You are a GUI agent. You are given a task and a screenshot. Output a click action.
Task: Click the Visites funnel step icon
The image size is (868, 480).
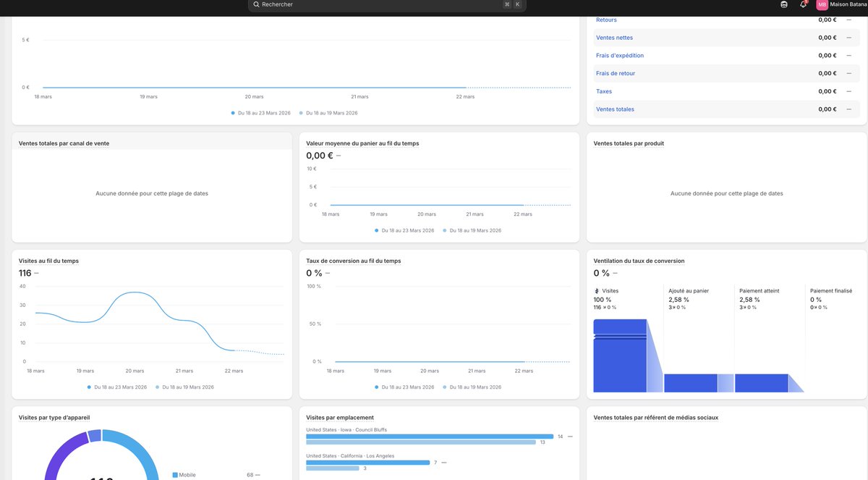[x=596, y=291]
